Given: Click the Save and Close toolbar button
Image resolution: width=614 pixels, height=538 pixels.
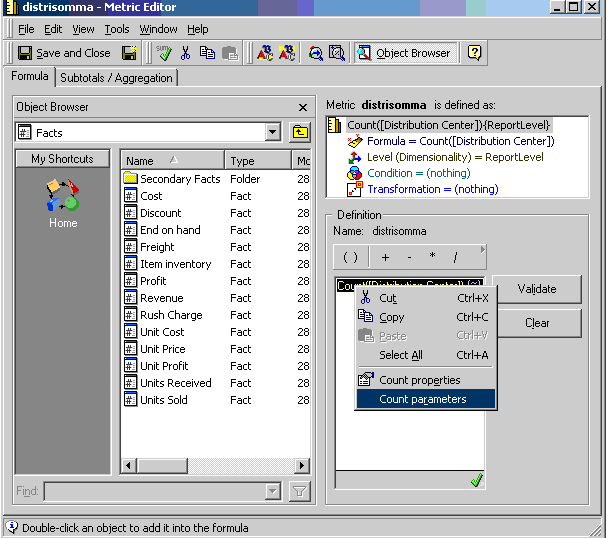Looking at the screenshot, I should click(x=64, y=53).
